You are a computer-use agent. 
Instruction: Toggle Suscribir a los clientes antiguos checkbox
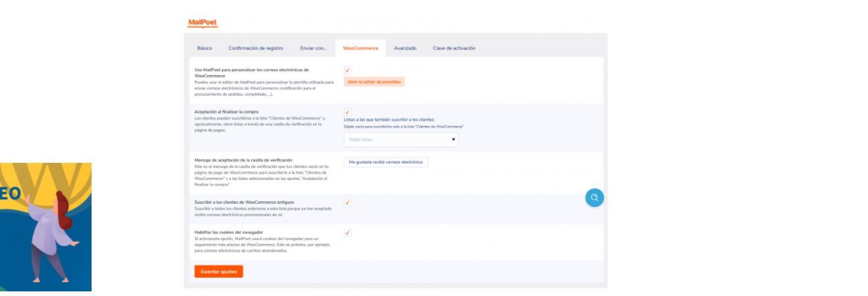click(347, 202)
